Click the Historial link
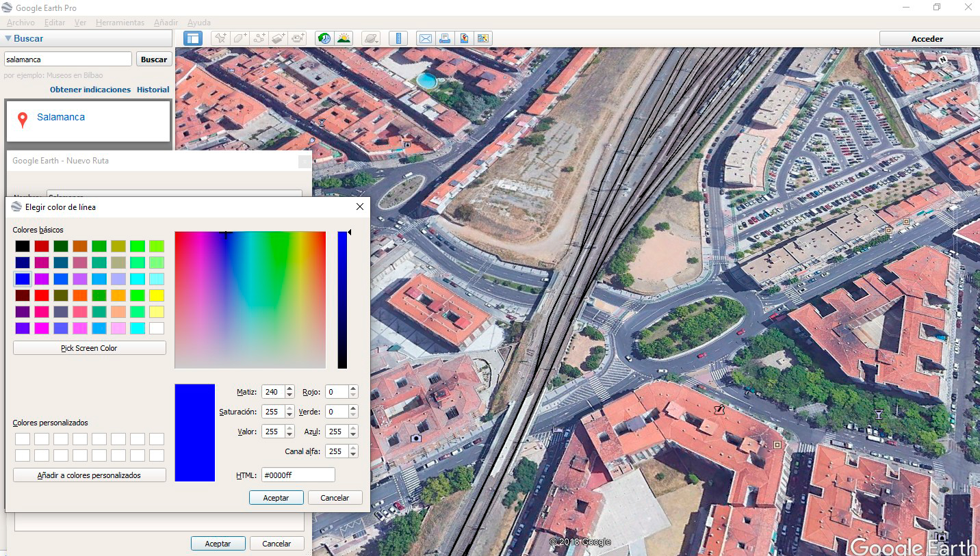This screenshot has width=980, height=556. point(153,90)
